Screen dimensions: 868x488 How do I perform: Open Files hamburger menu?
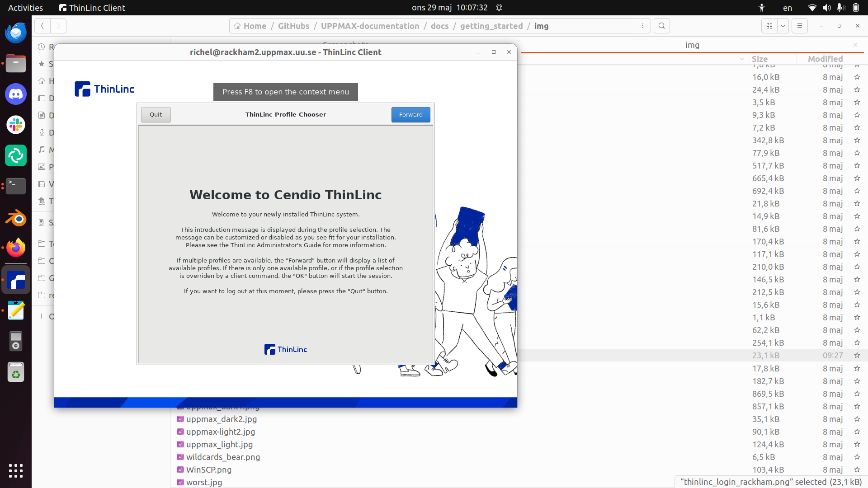[800, 26]
